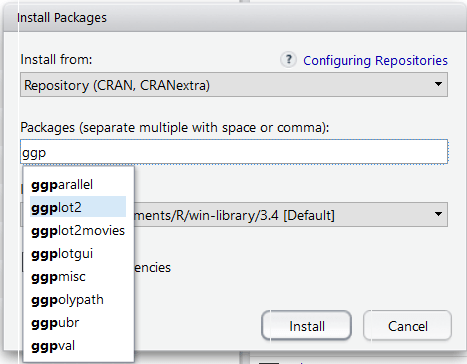This screenshot has height=364, width=467.
Task: Focus the Packages text field containing ggp
Action: pyautogui.click(x=234, y=152)
